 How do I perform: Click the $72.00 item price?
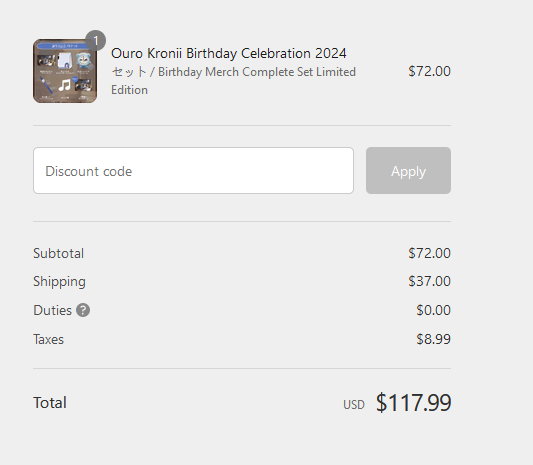[x=429, y=71]
